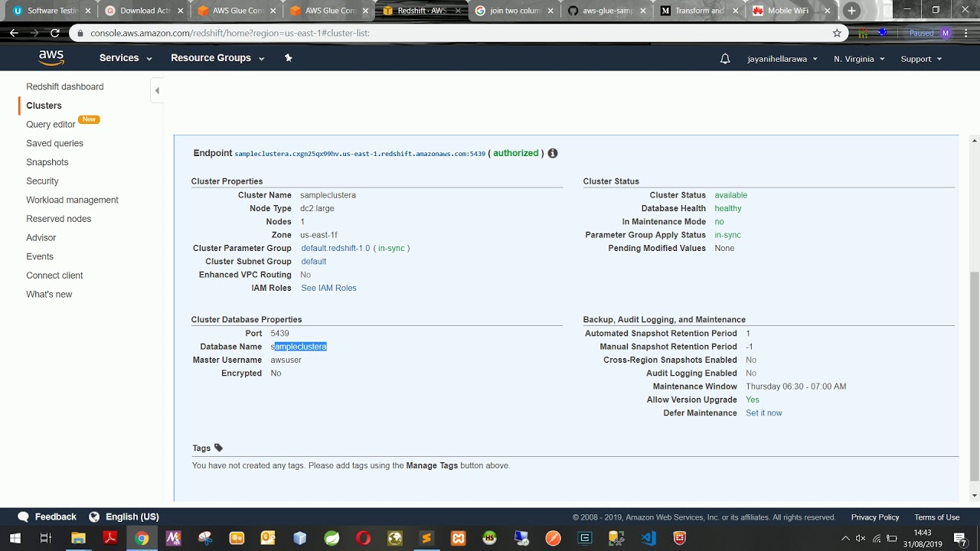Show hidden tray icons chevron
This screenshot has width=980, height=551.
845,538
